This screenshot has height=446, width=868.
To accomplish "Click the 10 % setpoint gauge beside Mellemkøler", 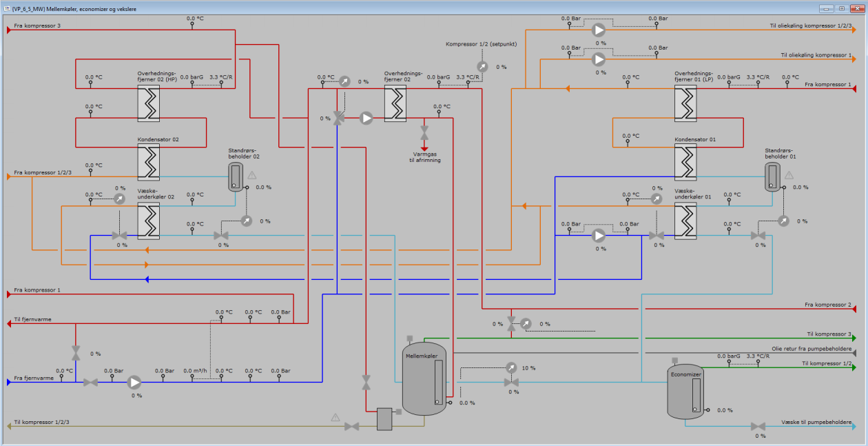I will click(511, 367).
